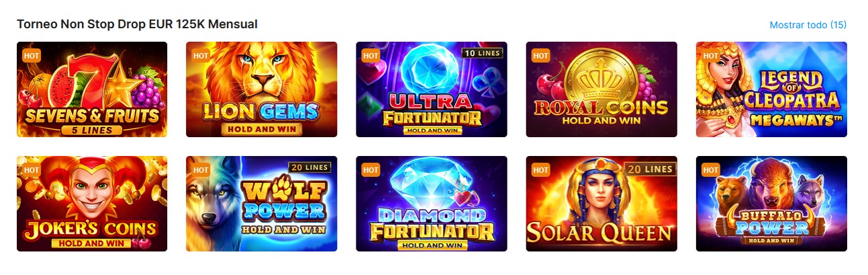Screen dimensions: 868x275
Task: Click the Torneo Non Stop Drop section heading
Action: pos(137,24)
